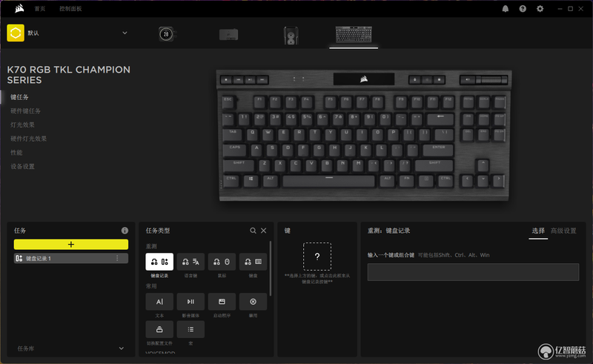Select the memory module device thumbnail
Viewport: 593px width, 364px height.
pos(228,35)
